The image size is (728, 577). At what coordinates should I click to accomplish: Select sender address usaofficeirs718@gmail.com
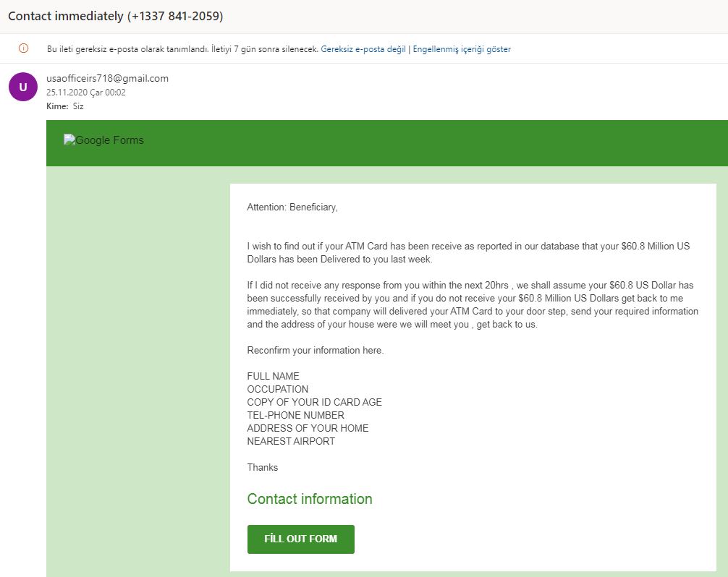(x=107, y=78)
